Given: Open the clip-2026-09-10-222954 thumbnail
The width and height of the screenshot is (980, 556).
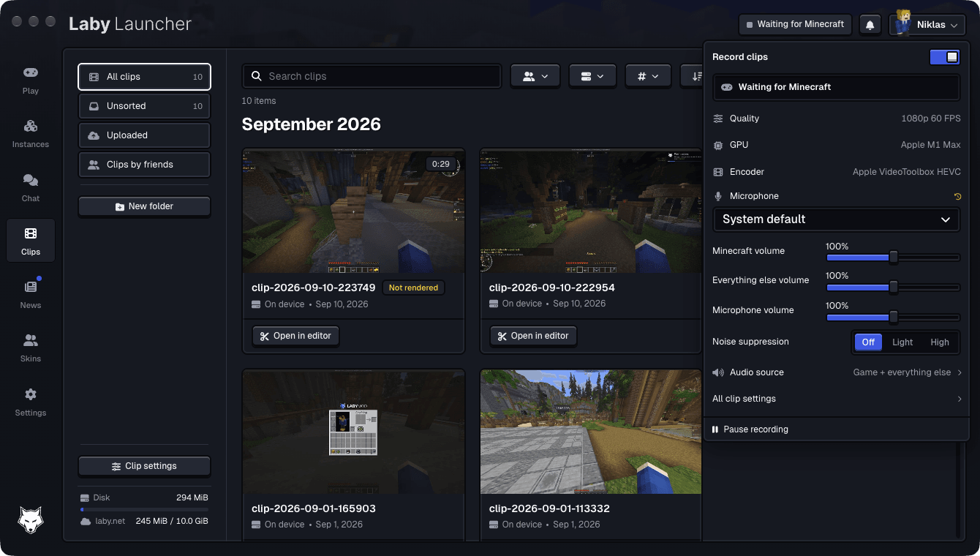Looking at the screenshot, I should [x=590, y=211].
